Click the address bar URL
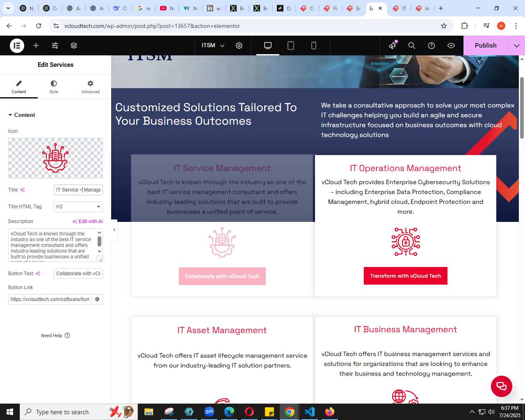Viewport: 525px width, 420px height. pyautogui.click(x=152, y=26)
